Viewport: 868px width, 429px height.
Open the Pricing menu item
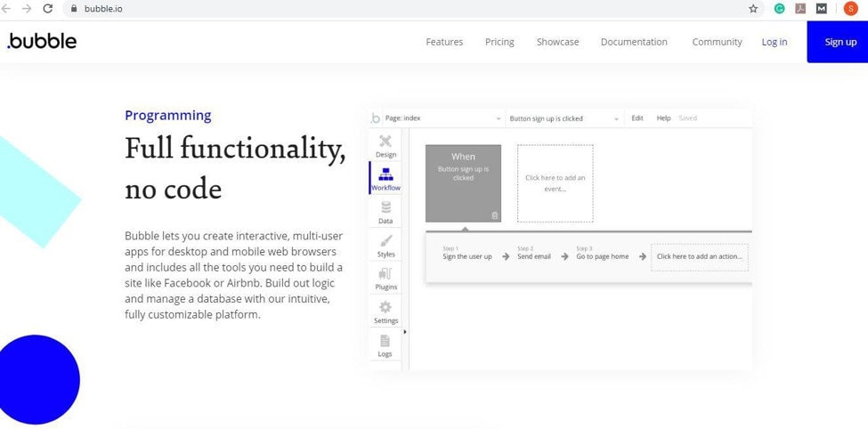pyautogui.click(x=499, y=42)
